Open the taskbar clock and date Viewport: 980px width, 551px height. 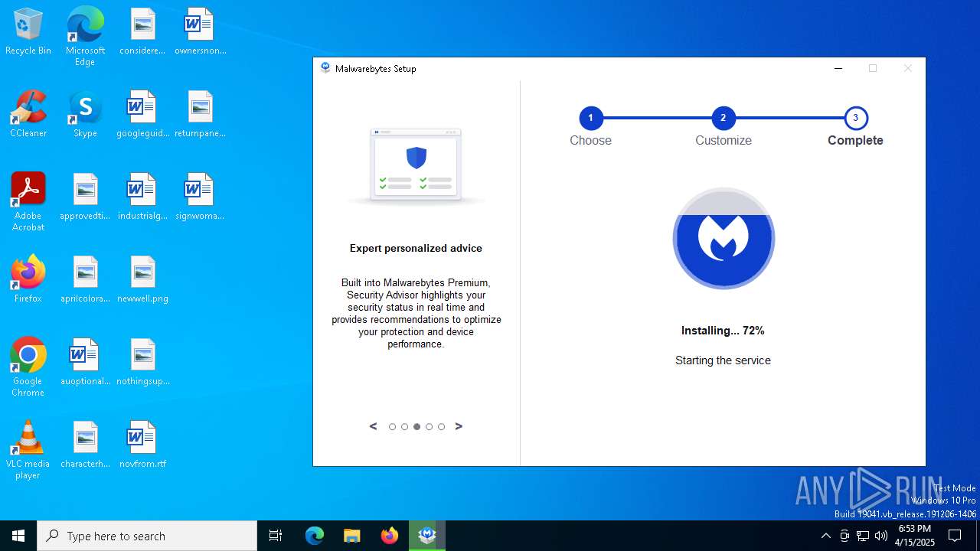[x=915, y=536]
